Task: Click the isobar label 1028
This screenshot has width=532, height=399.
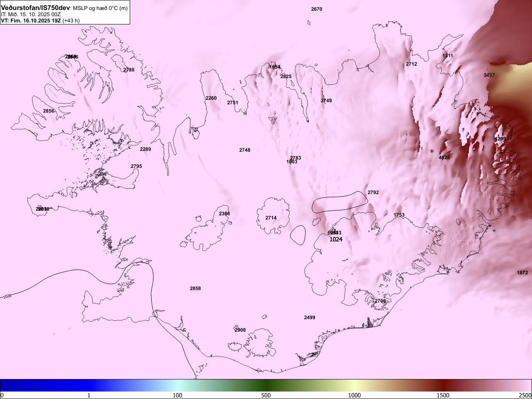Action: pyautogui.click(x=7, y=296)
